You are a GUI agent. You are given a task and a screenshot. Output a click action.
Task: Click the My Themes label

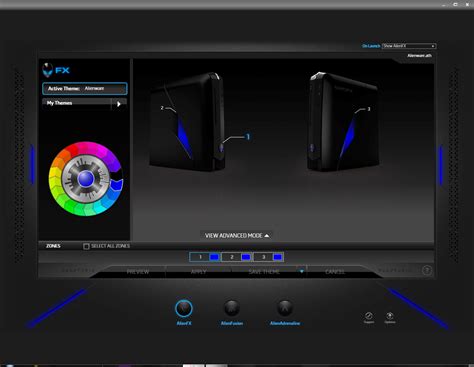[x=59, y=103]
